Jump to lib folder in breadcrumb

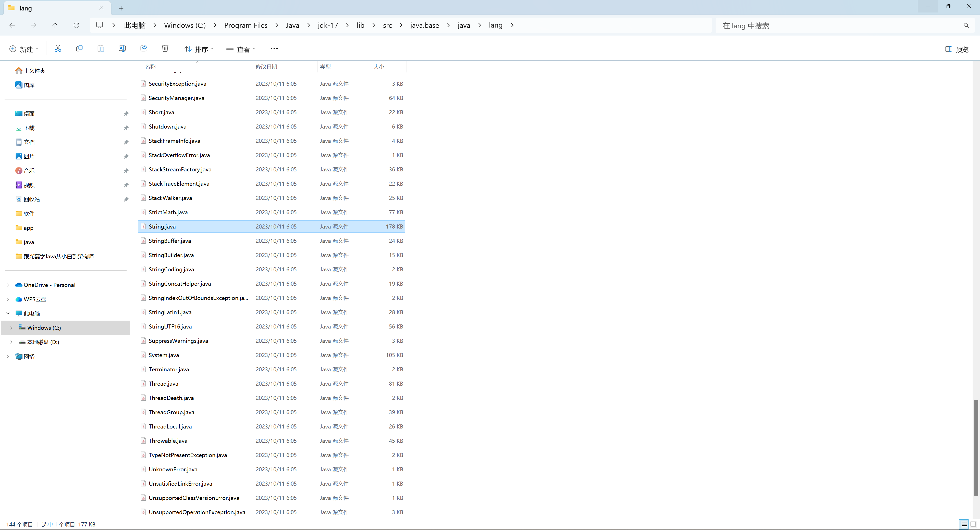coord(360,25)
